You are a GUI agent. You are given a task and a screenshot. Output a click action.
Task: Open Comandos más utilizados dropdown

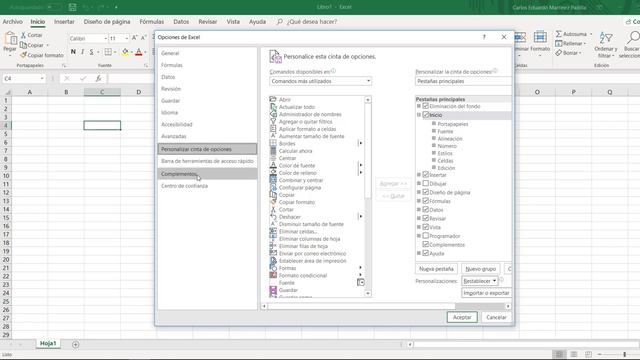tap(320, 81)
